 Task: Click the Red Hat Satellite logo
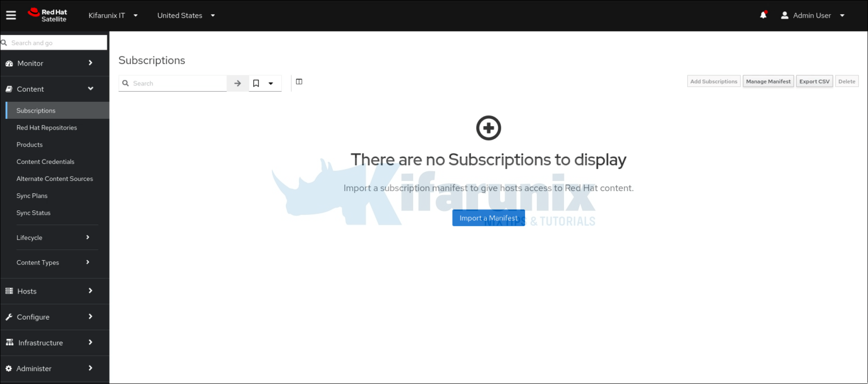(47, 15)
